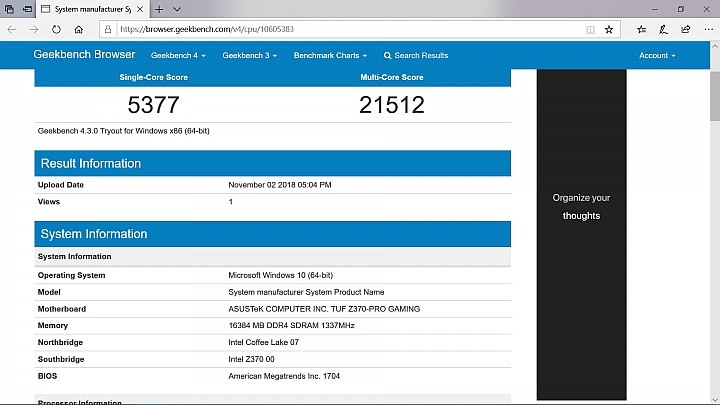Image resolution: width=720 pixels, height=405 pixels.
Task: Close the System manufacturer tab
Action: [x=140, y=9]
